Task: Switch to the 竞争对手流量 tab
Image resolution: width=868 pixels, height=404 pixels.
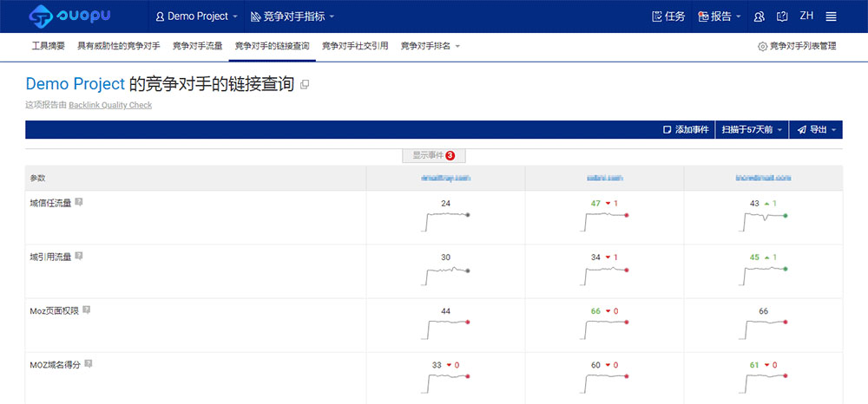Action: pos(198,47)
